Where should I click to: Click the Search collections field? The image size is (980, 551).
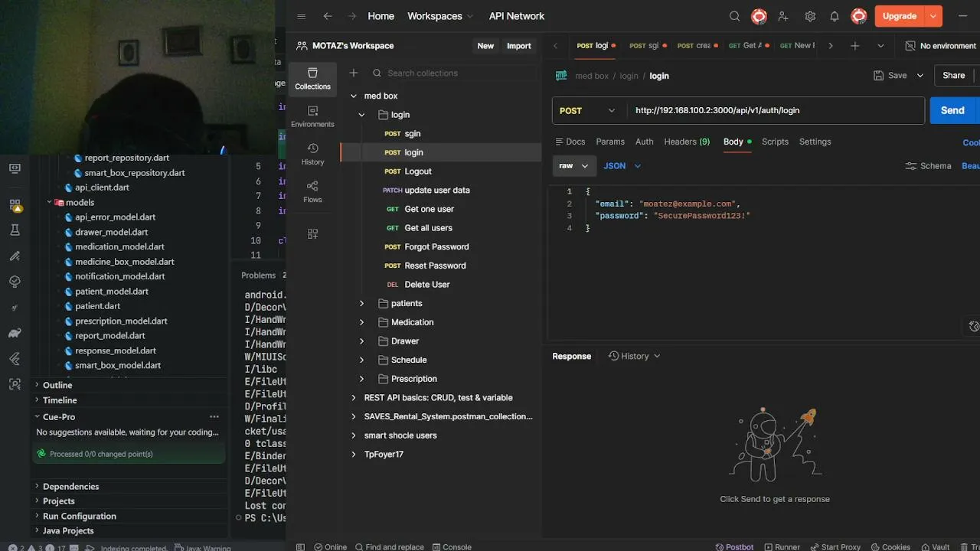[x=453, y=73]
